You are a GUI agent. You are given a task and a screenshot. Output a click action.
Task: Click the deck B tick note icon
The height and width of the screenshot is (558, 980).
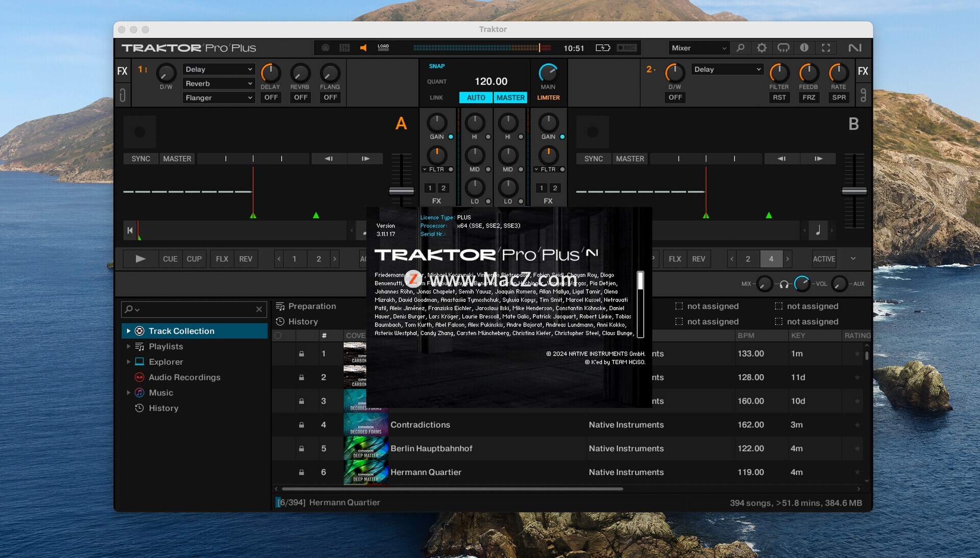point(818,231)
